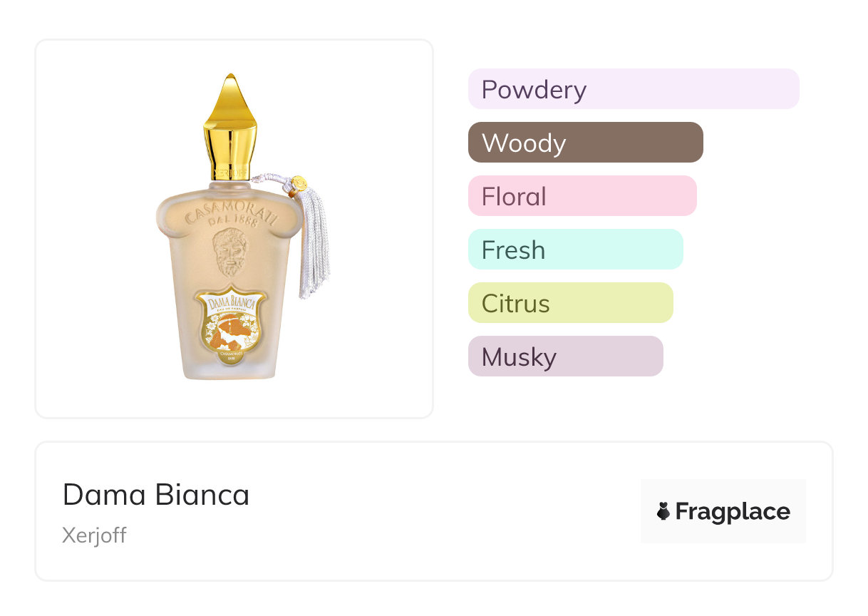Screen dimensions: 868x616
Task: Click the Fragplace perfume bottle logo icon
Action: coord(663,511)
